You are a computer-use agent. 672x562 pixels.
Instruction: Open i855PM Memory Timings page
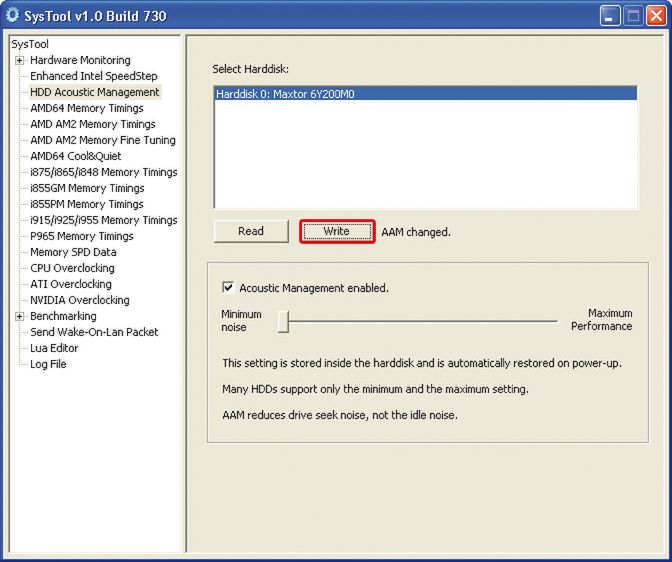pos(87,204)
